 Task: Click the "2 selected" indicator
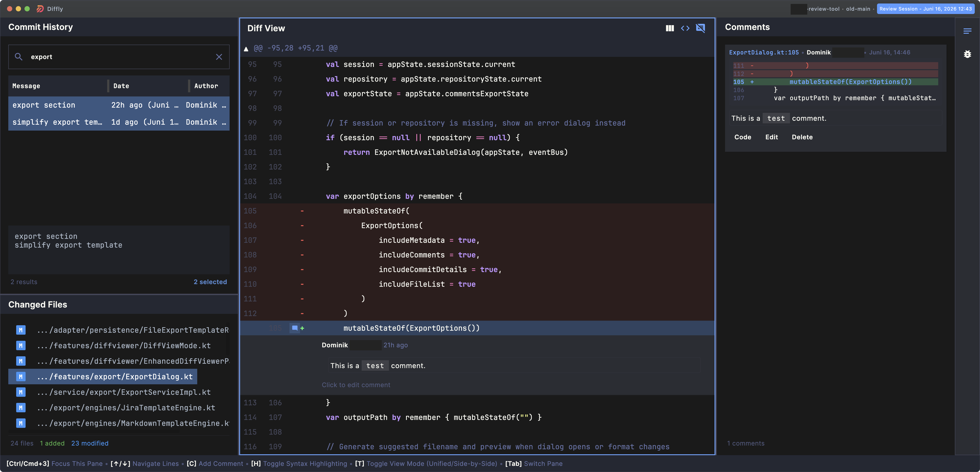point(210,282)
